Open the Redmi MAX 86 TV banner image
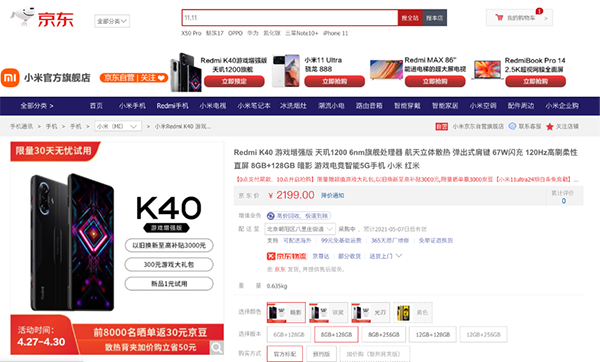This screenshot has width=600, height=362. click(386, 69)
